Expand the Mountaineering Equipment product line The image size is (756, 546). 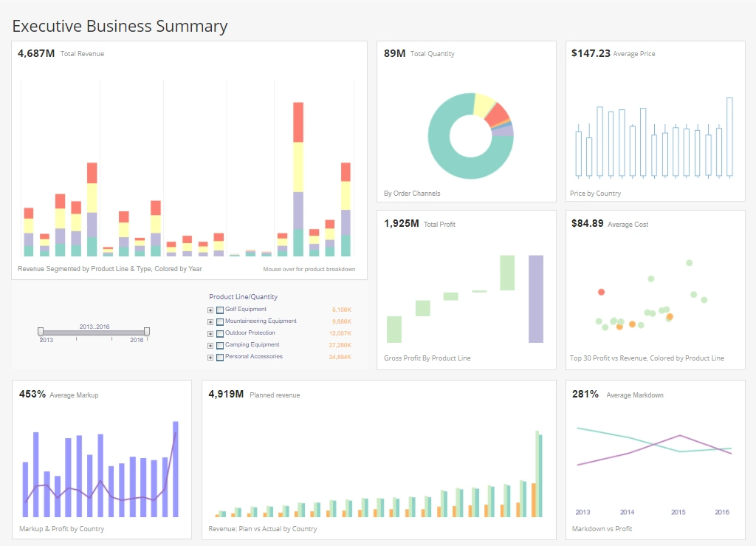[x=211, y=321]
